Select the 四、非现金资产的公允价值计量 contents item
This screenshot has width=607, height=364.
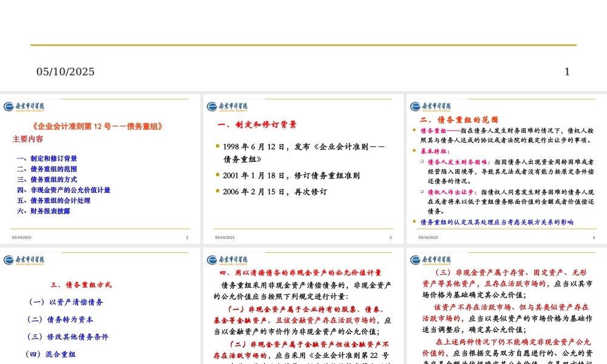tap(63, 190)
